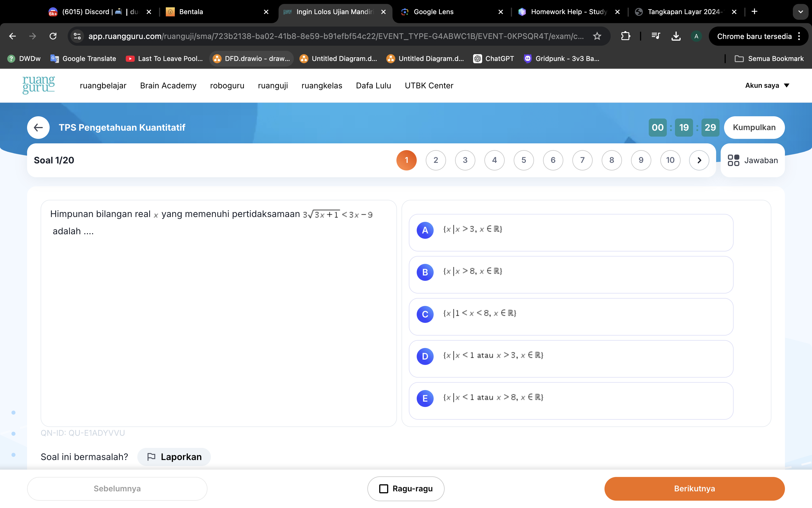Select answer option D
The width and height of the screenshot is (812, 508).
[571, 358]
